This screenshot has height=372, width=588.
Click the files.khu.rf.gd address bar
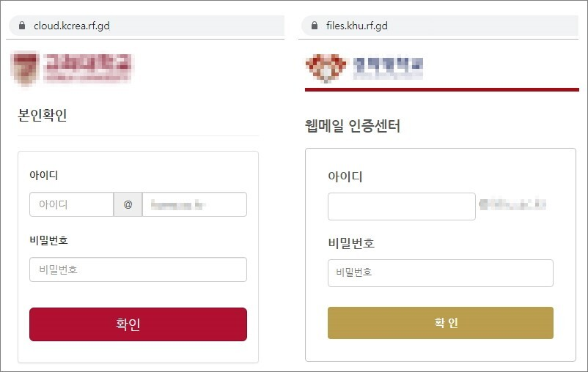tap(439, 26)
